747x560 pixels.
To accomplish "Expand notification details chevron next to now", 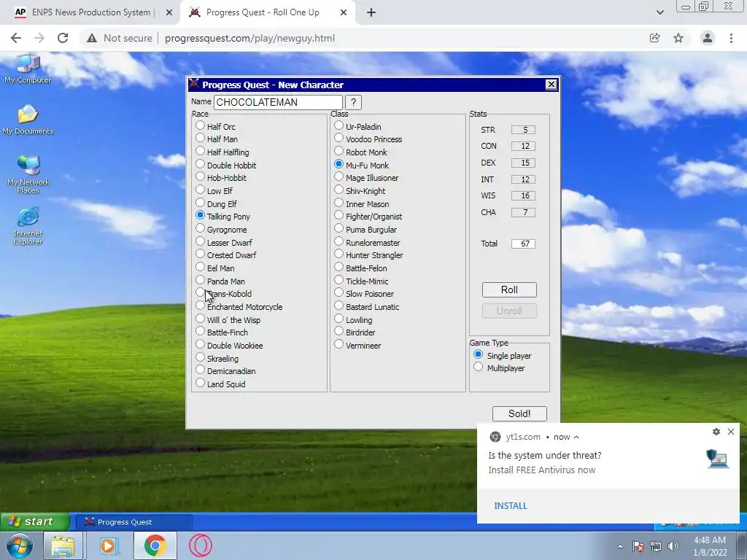I will click(576, 437).
